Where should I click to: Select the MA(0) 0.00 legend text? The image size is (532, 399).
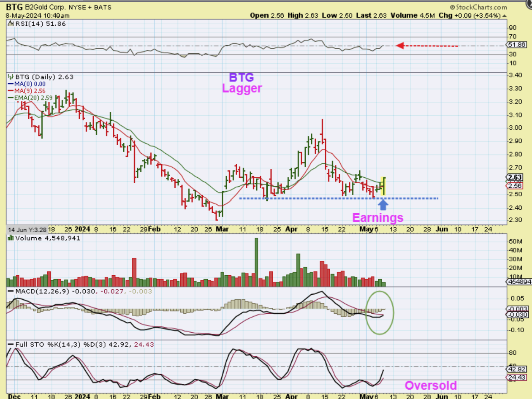[30, 84]
